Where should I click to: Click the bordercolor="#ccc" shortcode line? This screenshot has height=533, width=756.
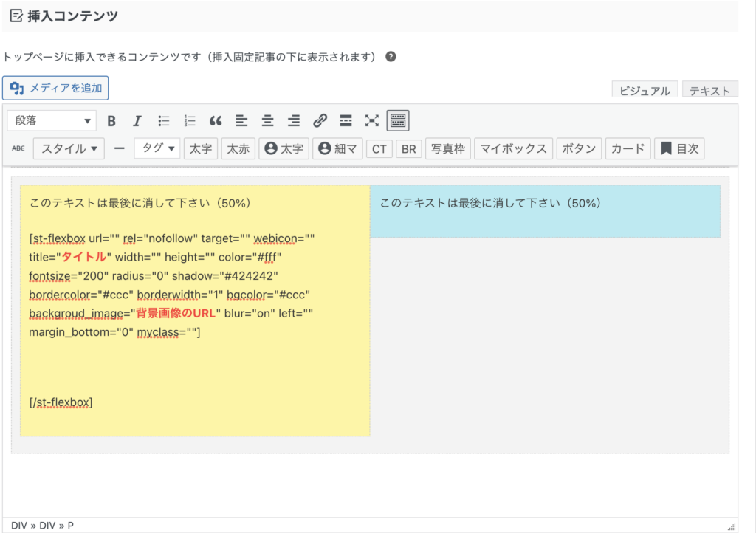(169, 295)
